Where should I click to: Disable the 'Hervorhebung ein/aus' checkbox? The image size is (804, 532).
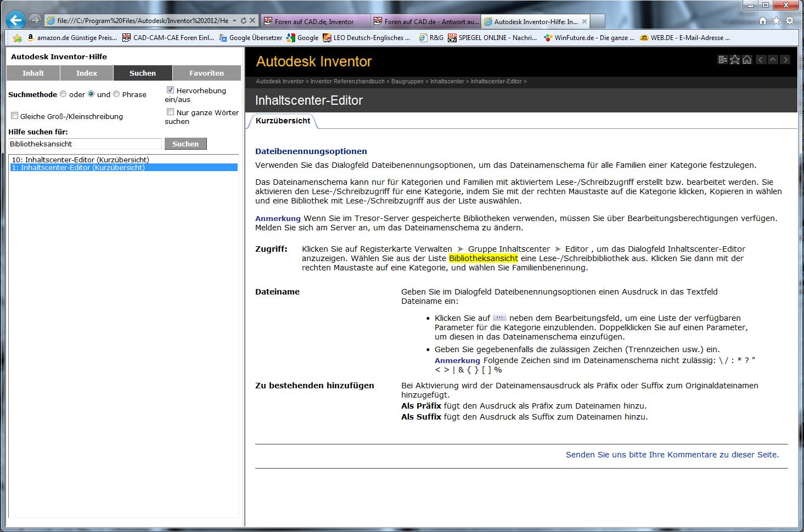tap(170, 90)
